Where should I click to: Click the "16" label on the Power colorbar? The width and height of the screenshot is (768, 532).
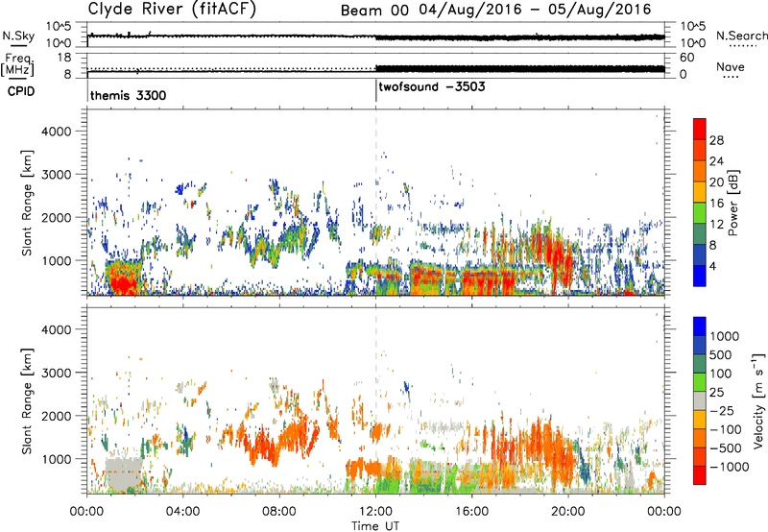pyautogui.click(x=716, y=204)
